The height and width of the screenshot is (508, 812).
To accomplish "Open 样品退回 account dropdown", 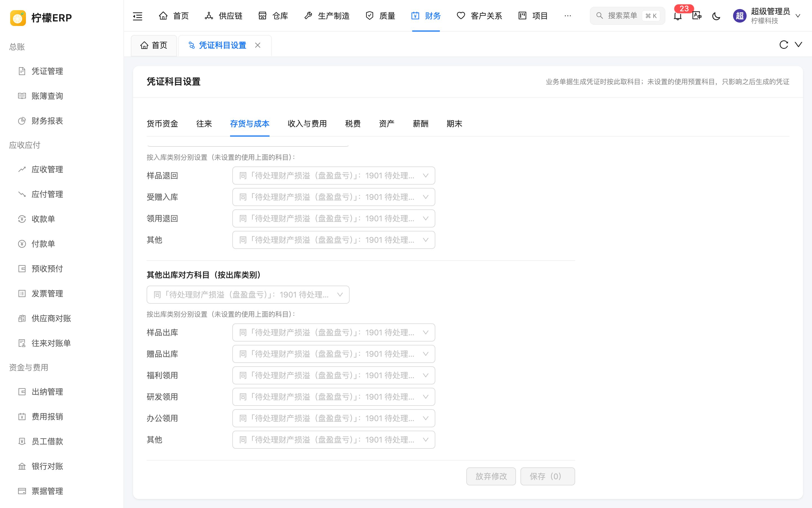I will [334, 175].
